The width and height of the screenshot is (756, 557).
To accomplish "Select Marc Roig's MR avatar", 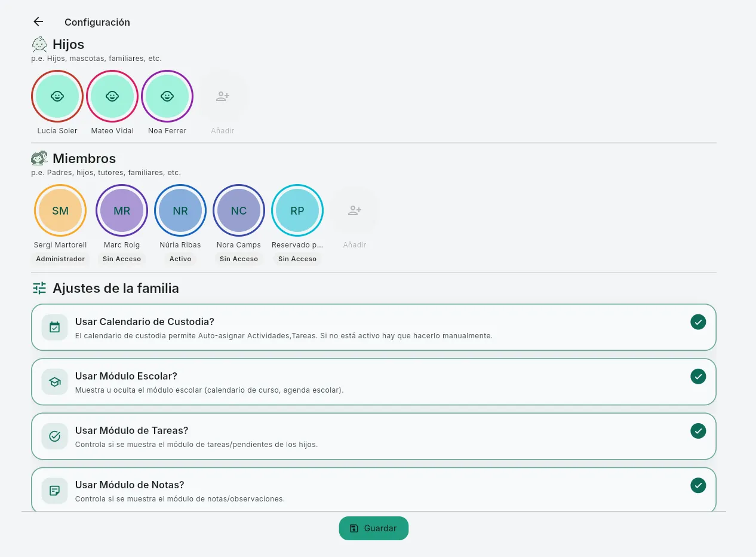I will pos(122,210).
